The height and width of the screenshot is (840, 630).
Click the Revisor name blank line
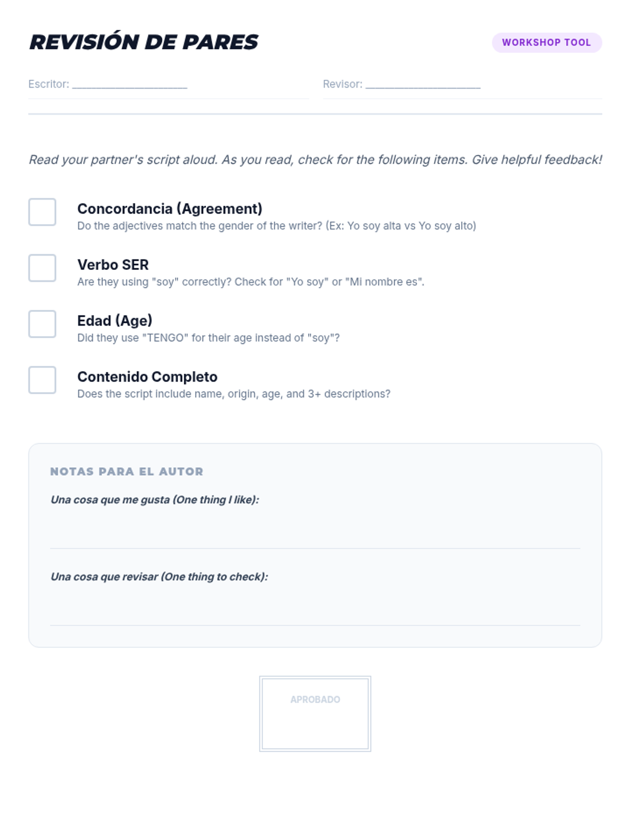(x=423, y=85)
